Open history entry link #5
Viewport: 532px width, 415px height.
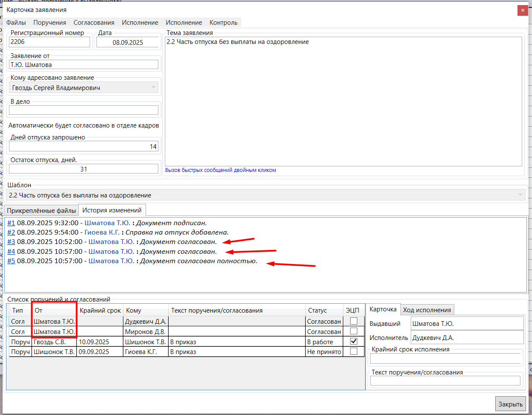point(11,261)
